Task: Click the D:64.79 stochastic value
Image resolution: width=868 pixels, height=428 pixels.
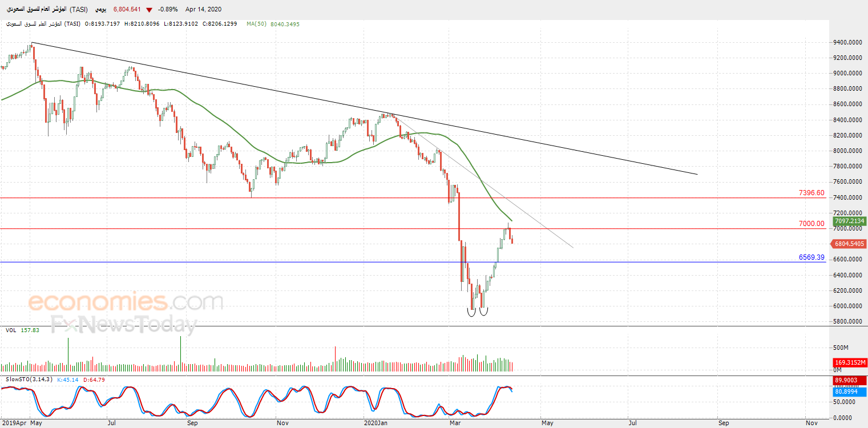Action: pos(94,379)
